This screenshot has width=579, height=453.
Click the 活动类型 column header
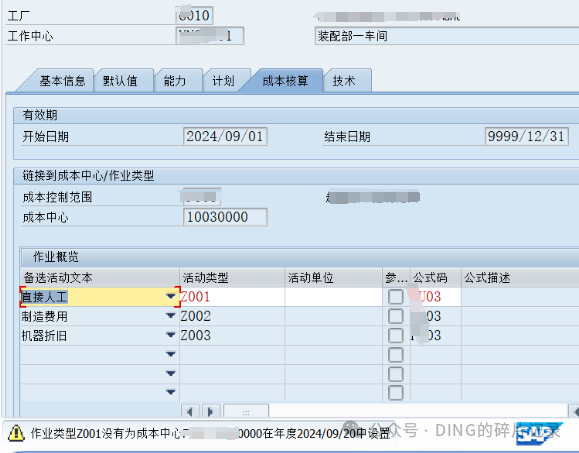[232, 278]
